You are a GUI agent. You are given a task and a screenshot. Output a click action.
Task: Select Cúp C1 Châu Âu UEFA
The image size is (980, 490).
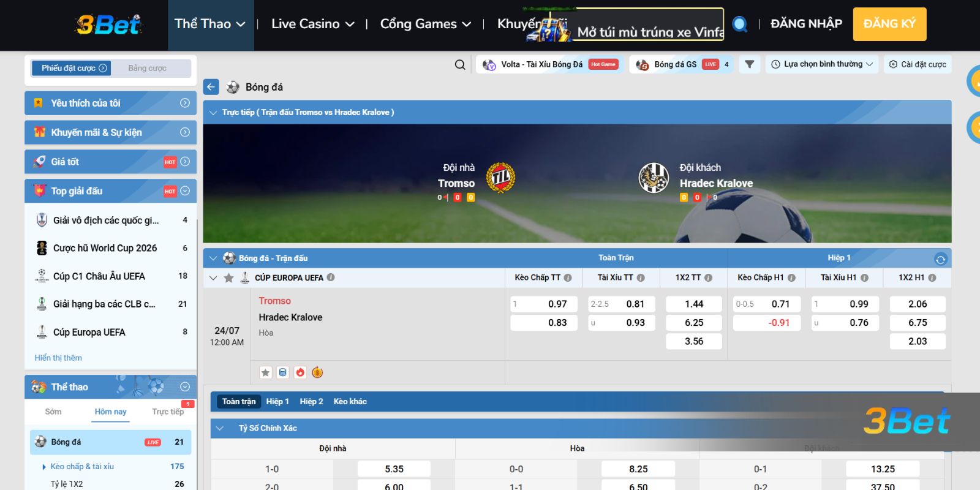point(110,276)
